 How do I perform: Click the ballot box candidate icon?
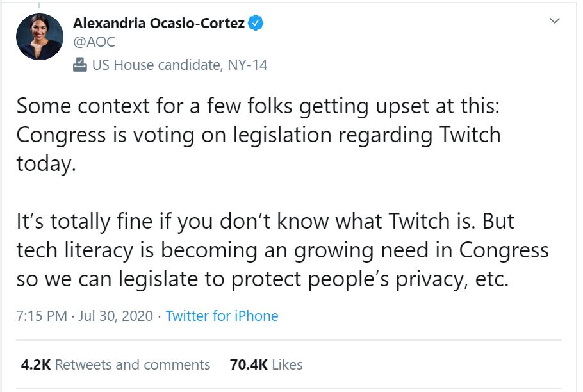pos(80,65)
